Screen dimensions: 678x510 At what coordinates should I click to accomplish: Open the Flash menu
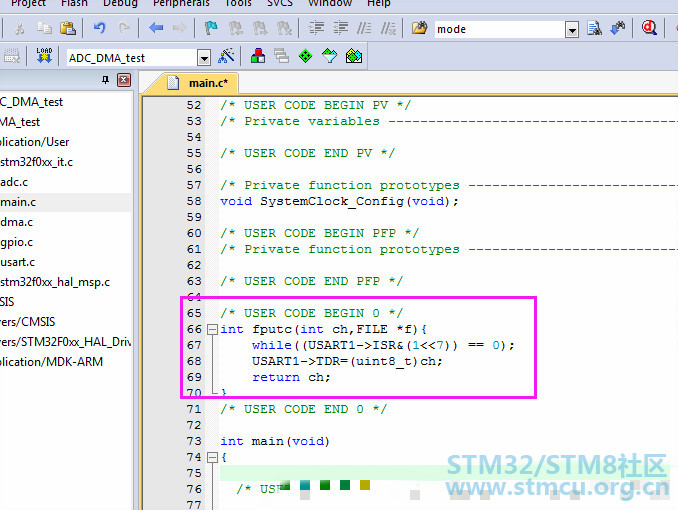coord(74,3)
